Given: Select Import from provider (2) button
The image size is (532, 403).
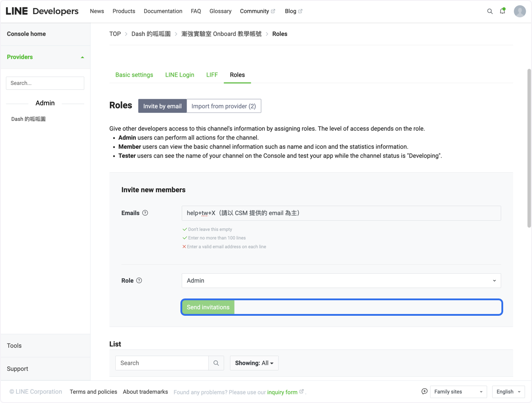Looking at the screenshot, I should coord(224,106).
